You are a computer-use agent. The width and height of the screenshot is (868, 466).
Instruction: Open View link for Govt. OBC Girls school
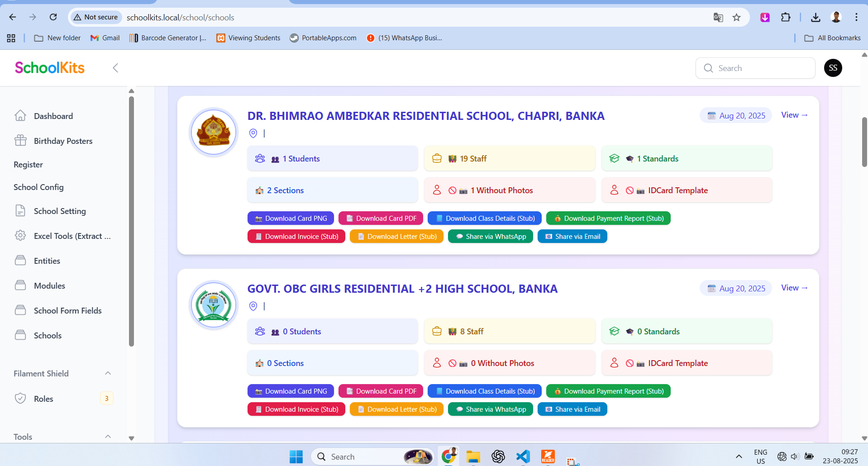click(x=794, y=288)
